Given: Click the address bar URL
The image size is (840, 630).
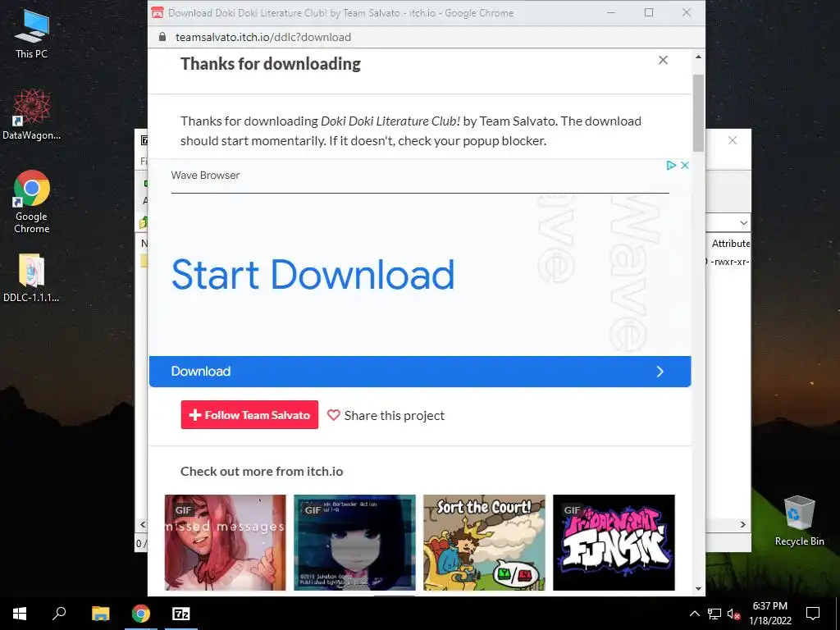Looking at the screenshot, I should click(263, 37).
